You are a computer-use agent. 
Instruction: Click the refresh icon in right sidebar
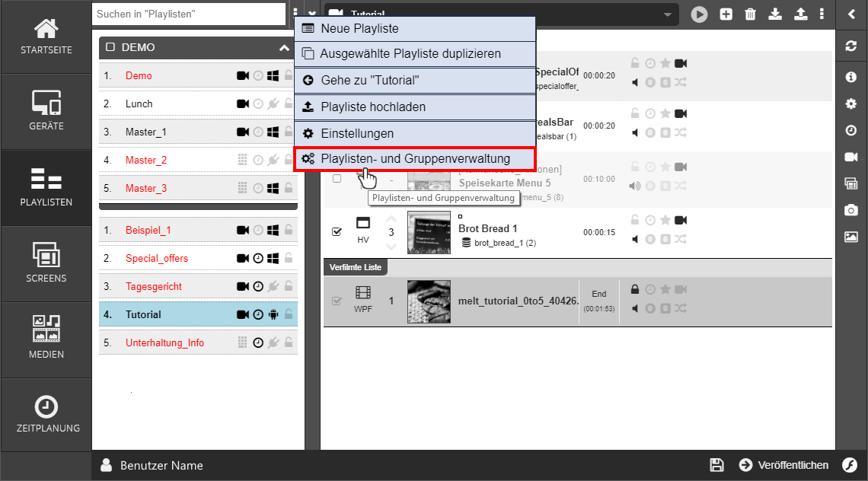(x=851, y=46)
